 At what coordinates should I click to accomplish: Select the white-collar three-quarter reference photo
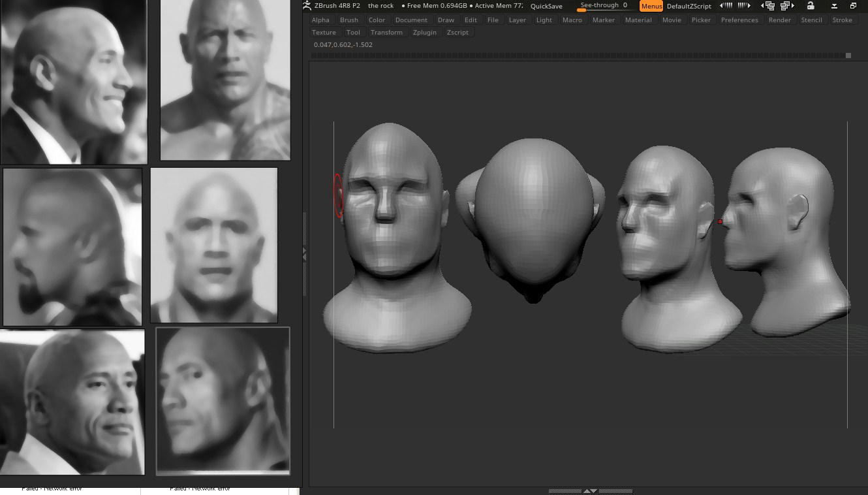[72, 402]
